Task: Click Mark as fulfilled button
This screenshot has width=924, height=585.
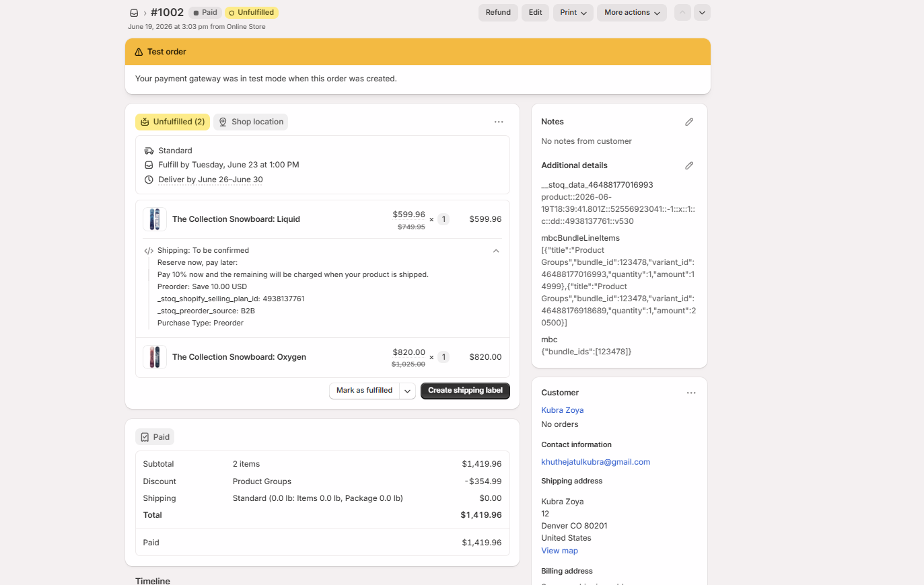Action: click(x=364, y=391)
